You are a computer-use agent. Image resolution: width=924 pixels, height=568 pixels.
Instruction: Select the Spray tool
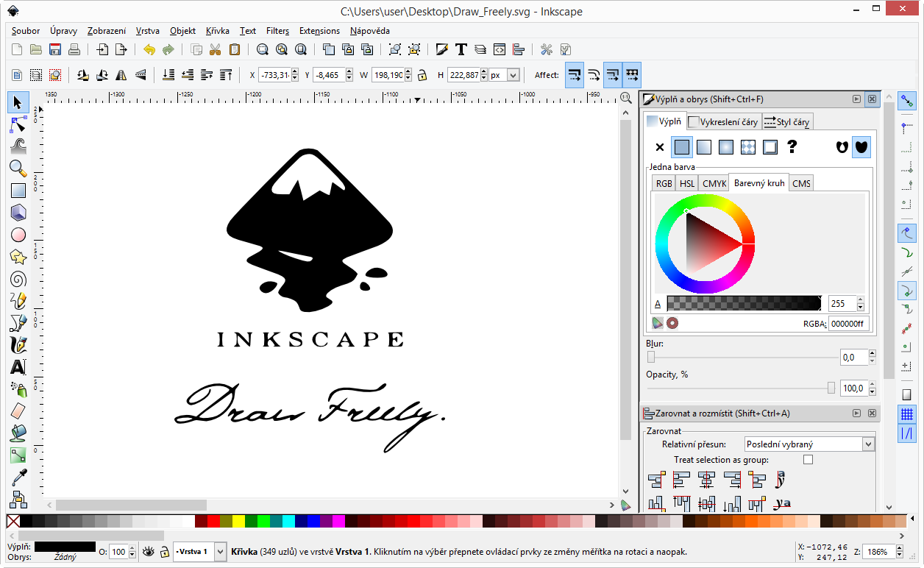(18, 389)
